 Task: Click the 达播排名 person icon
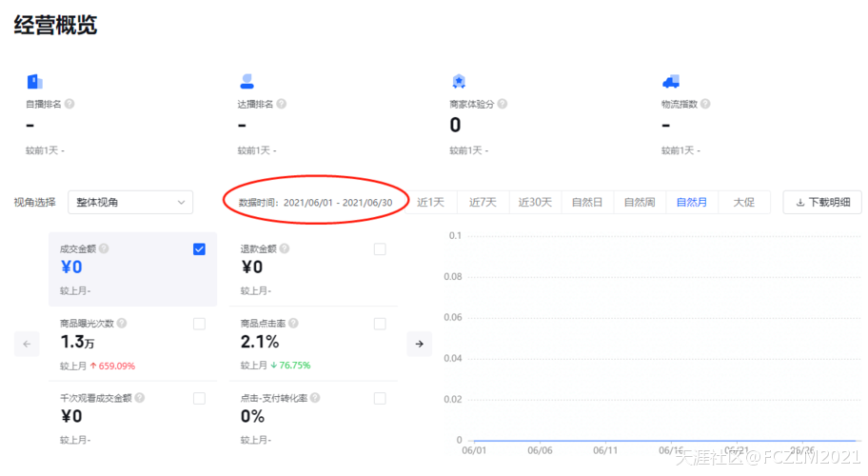[247, 82]
